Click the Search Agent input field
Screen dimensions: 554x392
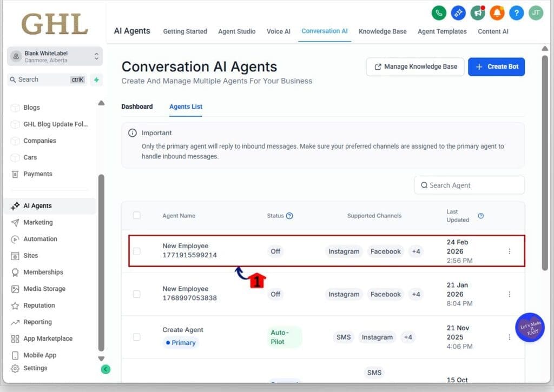coord(469,185)
